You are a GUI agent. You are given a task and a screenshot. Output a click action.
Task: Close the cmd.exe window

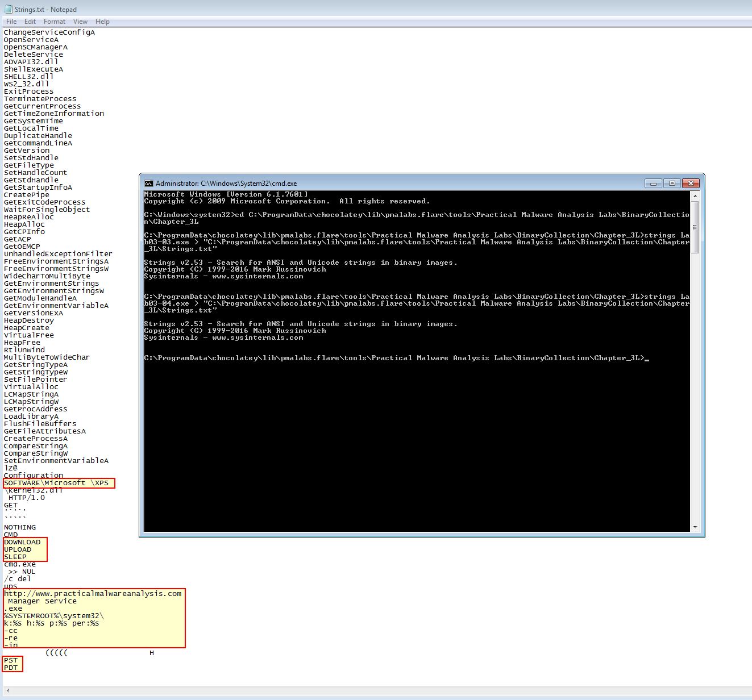tap(691, 184)
